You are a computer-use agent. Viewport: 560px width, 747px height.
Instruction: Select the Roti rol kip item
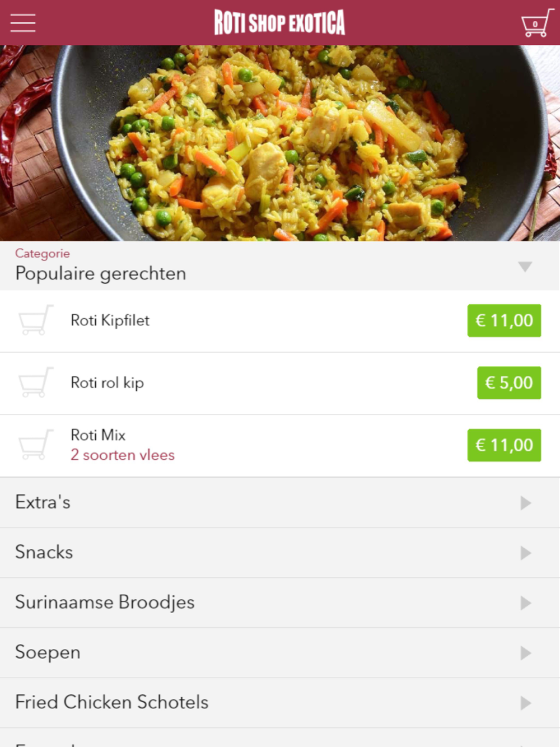(x=107, y=382)
